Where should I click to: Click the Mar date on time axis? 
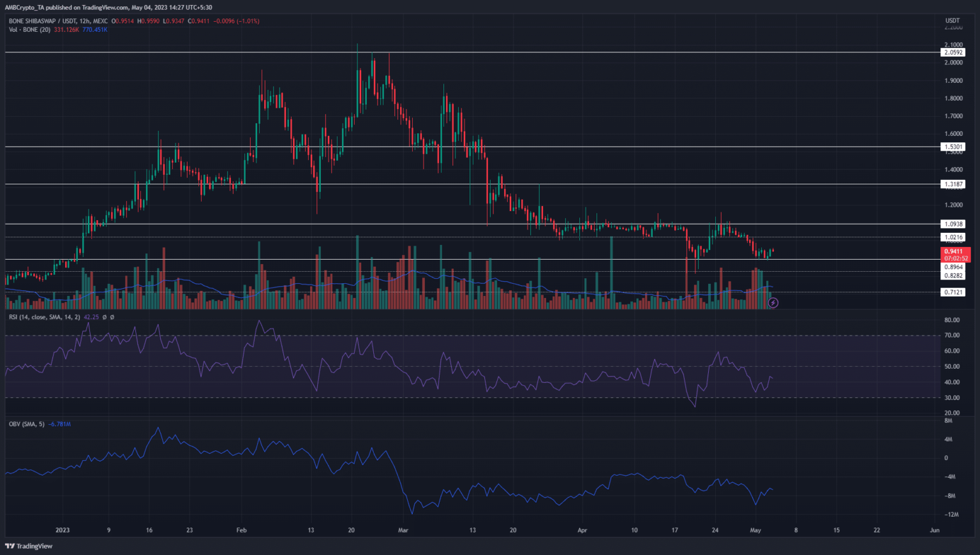click(403, 530)
